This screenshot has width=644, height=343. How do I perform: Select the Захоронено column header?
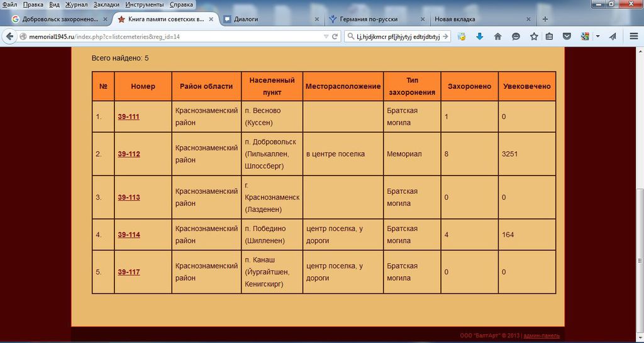coord(469,86)
